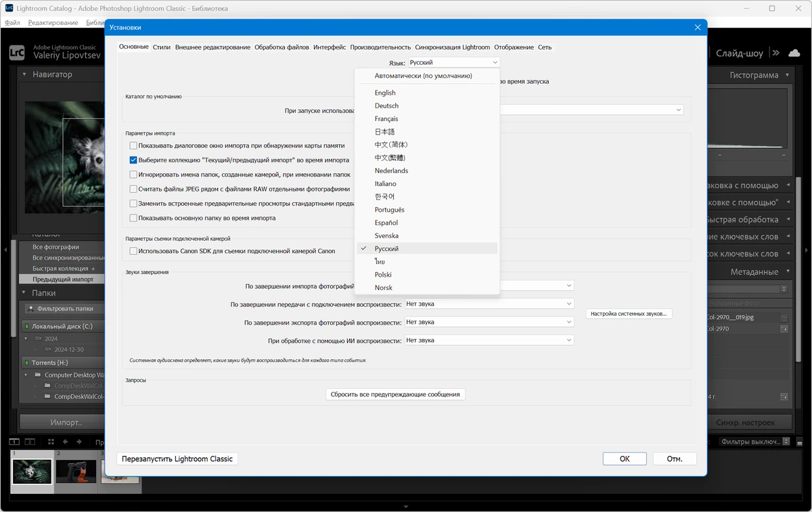Collapse the Папки panel
This screenshot has width=812, height=512.
tap(24, 293)
